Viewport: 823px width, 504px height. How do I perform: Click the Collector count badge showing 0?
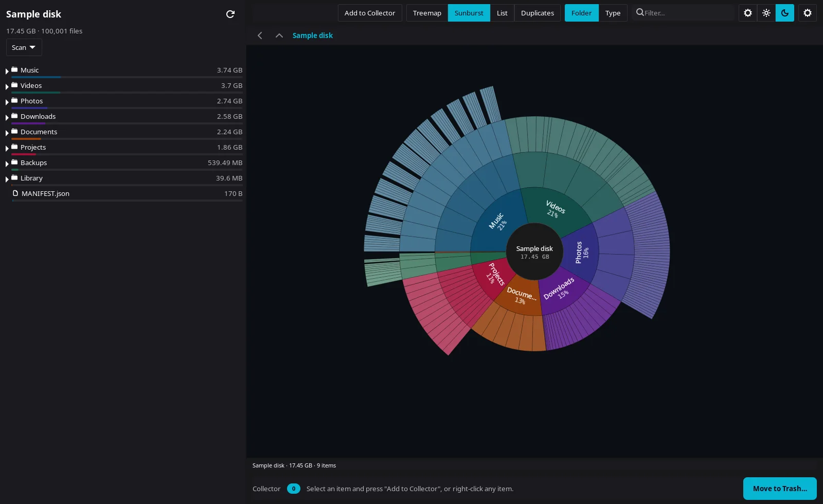[294, 489]
